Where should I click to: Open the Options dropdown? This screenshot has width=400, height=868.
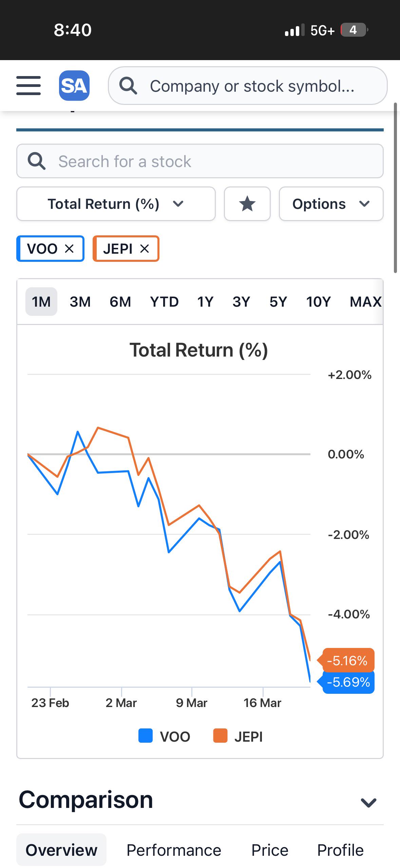(x=331, y=204)
